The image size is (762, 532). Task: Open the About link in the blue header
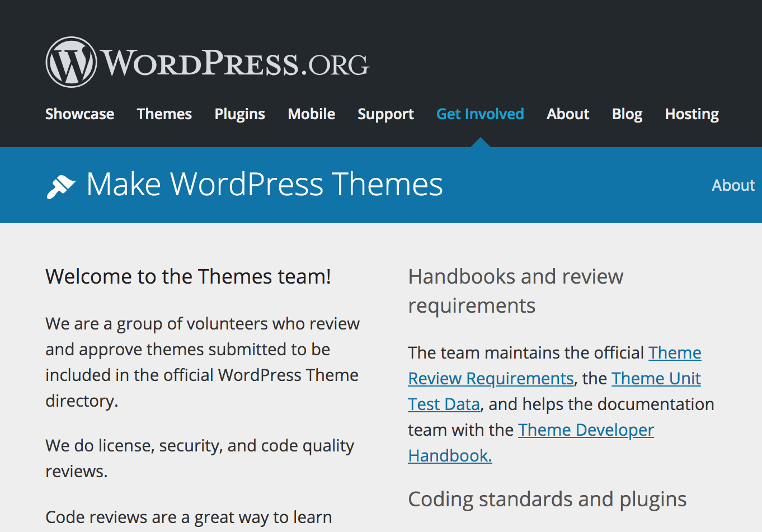tap(733, 185)
